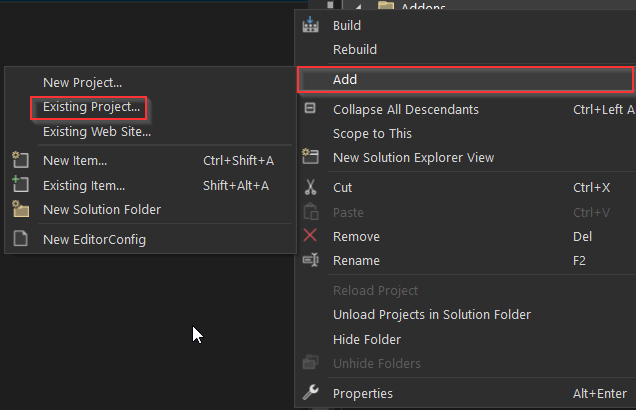Collapse the Addons folder tree arrow
The image size is (636, 410).
click(358, 6)
